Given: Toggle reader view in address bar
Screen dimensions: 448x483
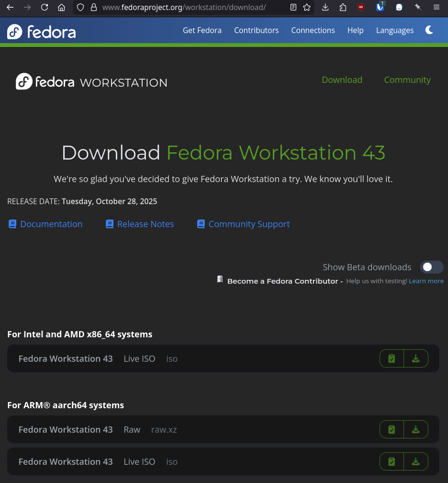Looking at the screenshot, I should coord(293,7).
